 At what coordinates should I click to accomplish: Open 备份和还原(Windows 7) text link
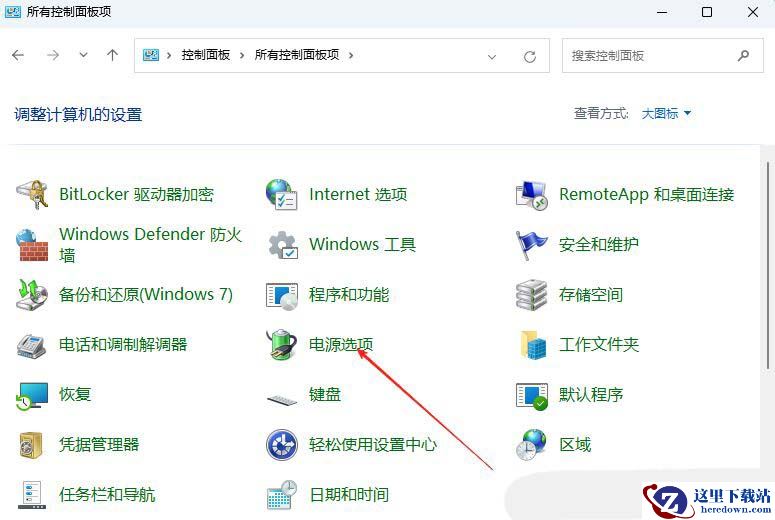pos(146,295)
